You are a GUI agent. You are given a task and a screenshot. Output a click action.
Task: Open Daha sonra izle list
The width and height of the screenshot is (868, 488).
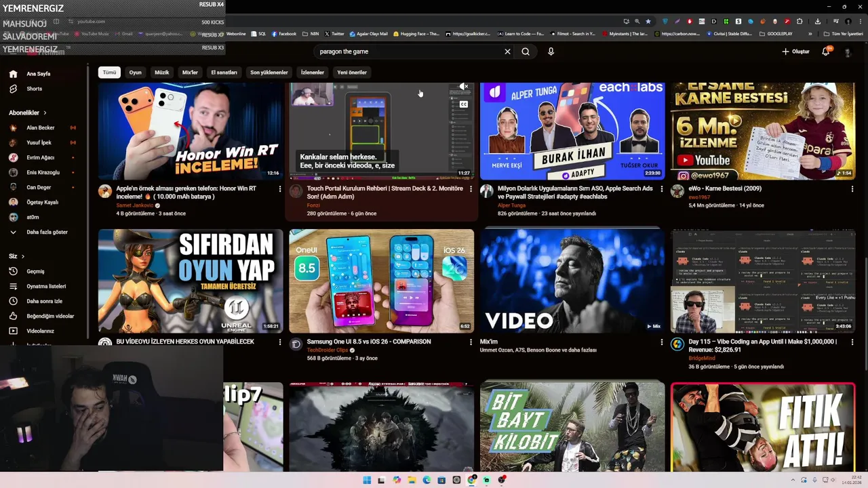[x=45, y=301]
